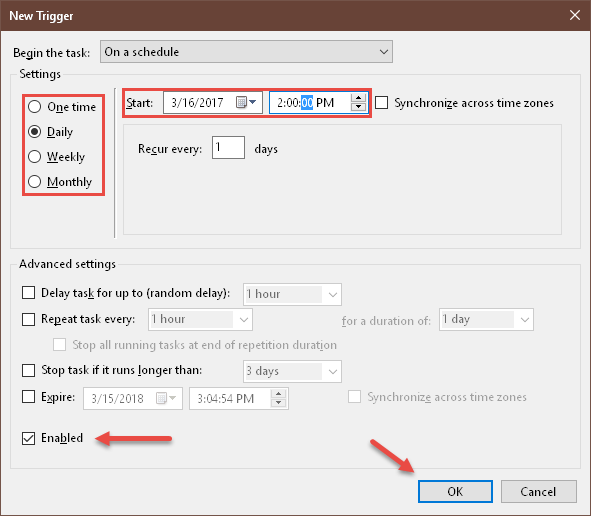Click the Recur every days input field
Image resolution: width=591 pixels, height=516 pixels.
[x=228, y=147]
